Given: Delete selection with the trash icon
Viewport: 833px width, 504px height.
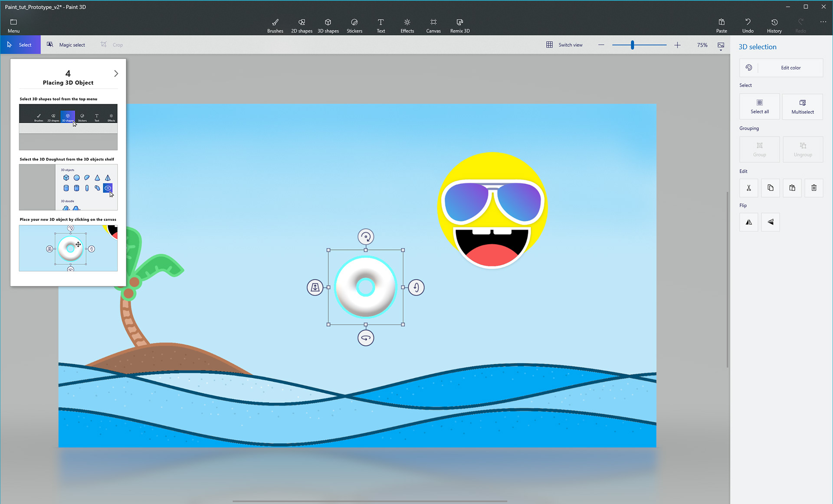Looking at the screenshot, I should pyautogui.click(x=813, y=188).
